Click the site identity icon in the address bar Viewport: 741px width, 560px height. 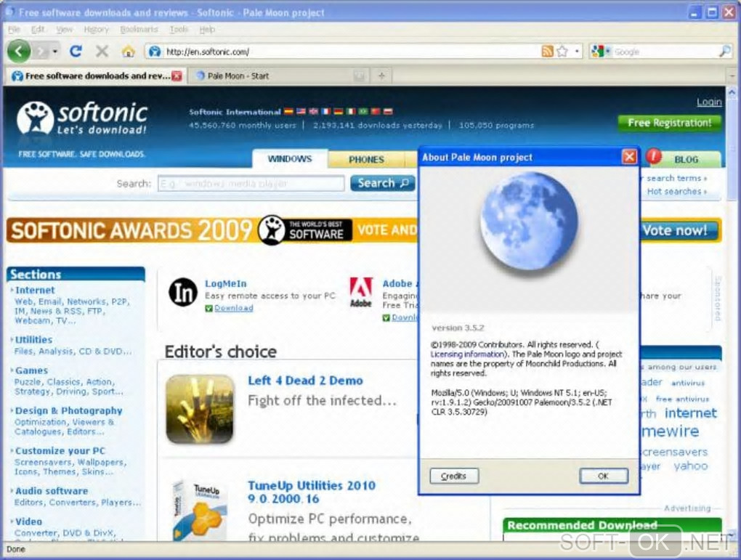(155, 52)
